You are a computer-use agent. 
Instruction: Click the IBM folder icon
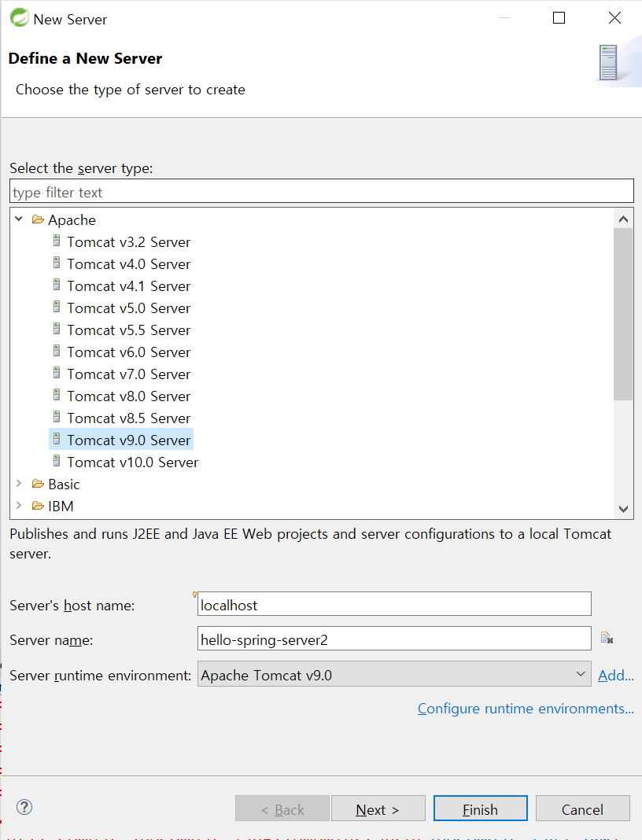click(x=38, y=506)
